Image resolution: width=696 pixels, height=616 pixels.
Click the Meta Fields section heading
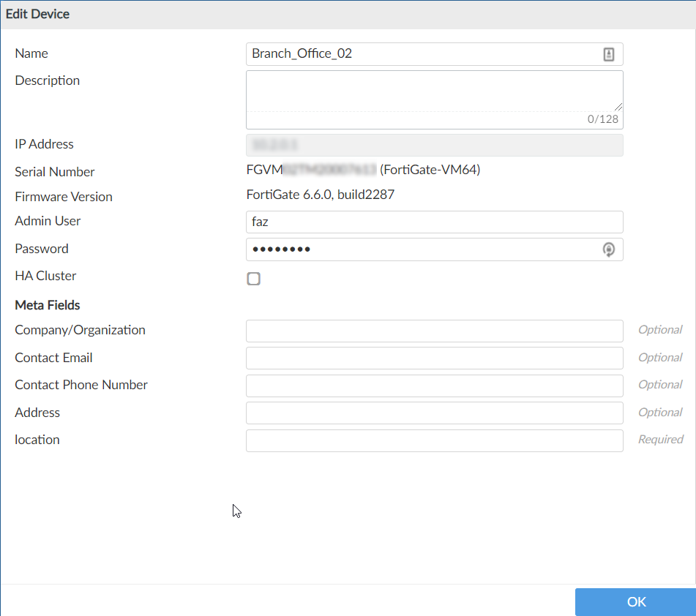click(x=48, y=305)
